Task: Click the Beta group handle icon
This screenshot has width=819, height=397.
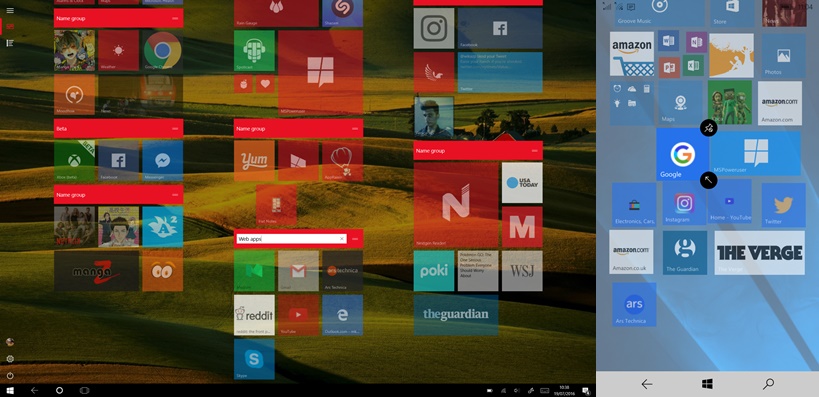Action: click(x=175, y=129)
